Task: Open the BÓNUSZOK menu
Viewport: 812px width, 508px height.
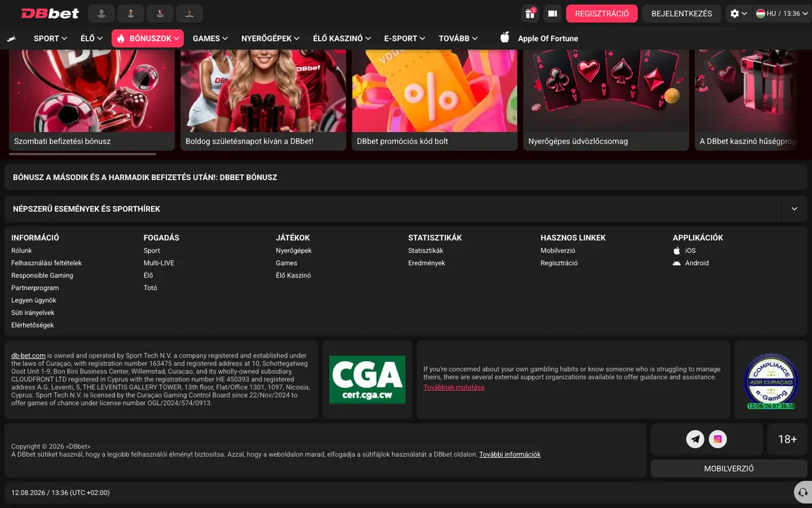Action: pos(148,39)
